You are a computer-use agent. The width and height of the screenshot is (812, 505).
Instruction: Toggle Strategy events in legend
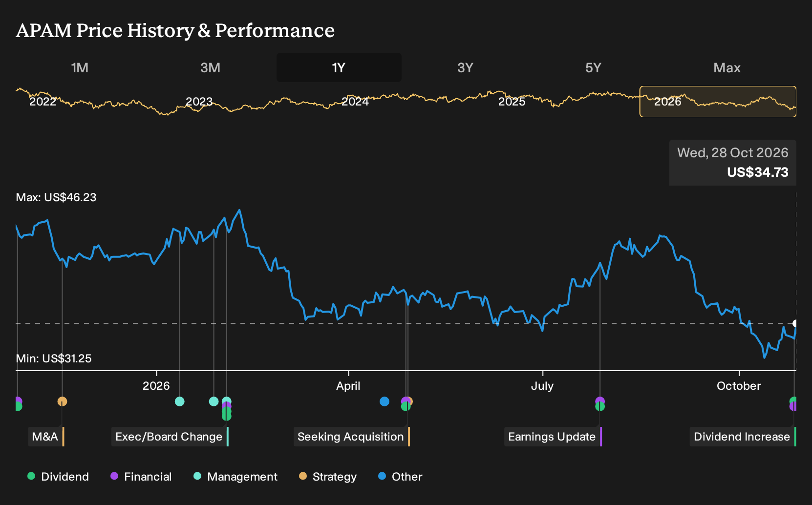point(328,477)
